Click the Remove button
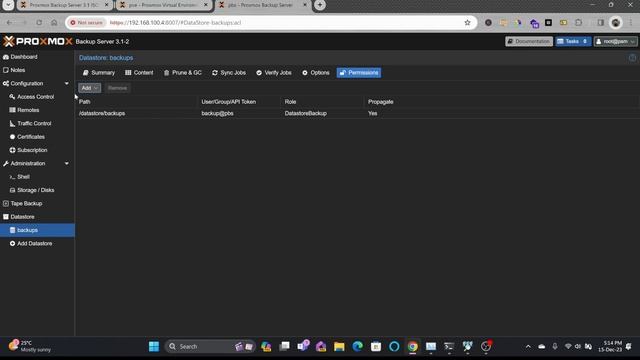Screen dimensions: 640x360 pos(117,88)
